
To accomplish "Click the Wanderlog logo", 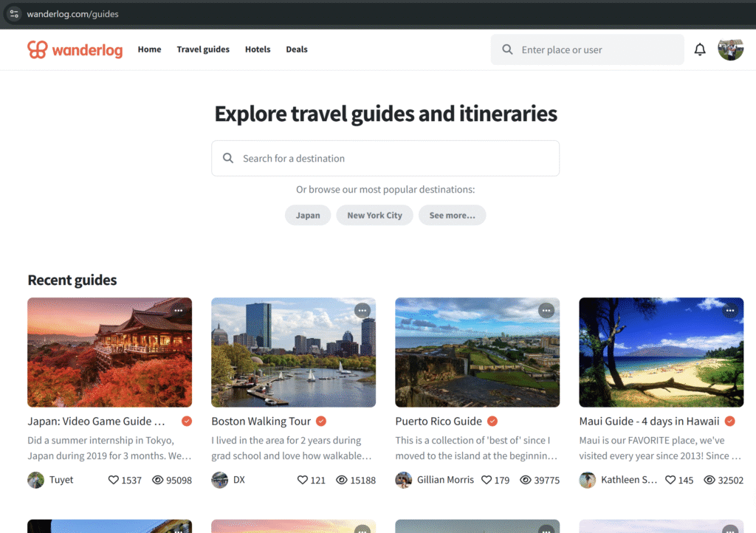I will [x=75, y=49].
